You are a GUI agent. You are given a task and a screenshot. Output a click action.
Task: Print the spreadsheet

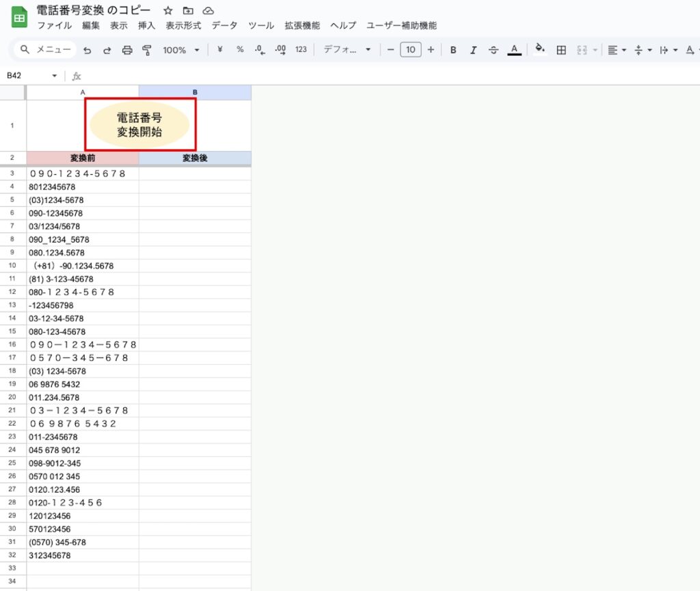click(127, 50)
